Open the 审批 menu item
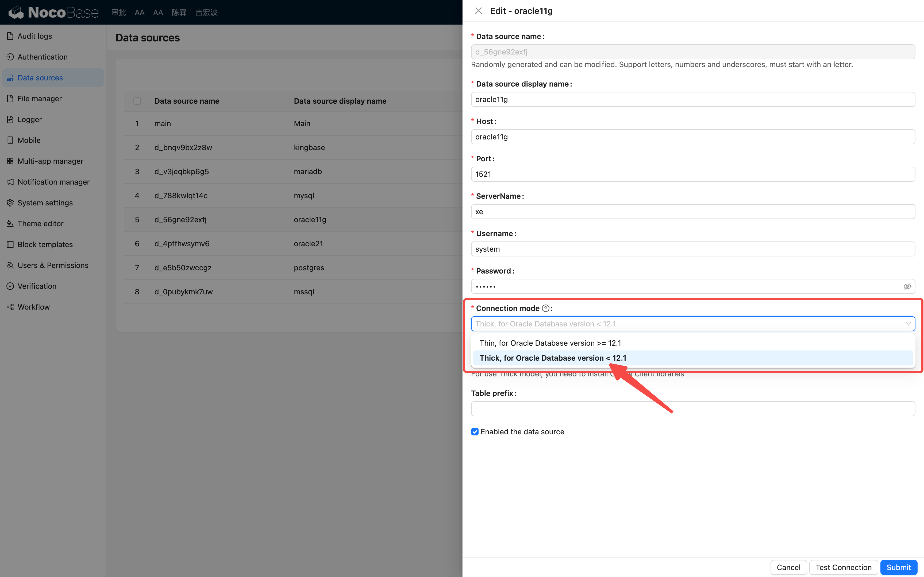This screenshot has height=577, width=924. click(x=118, y=12)
